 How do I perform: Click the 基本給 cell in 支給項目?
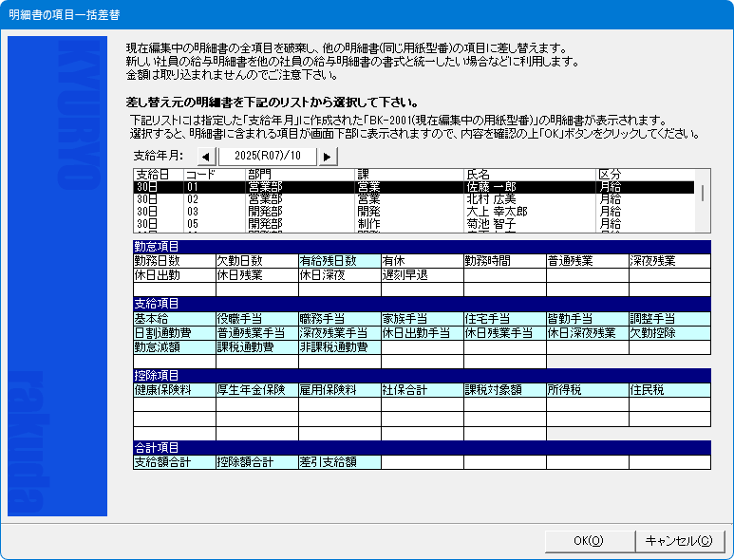(174, 318)
